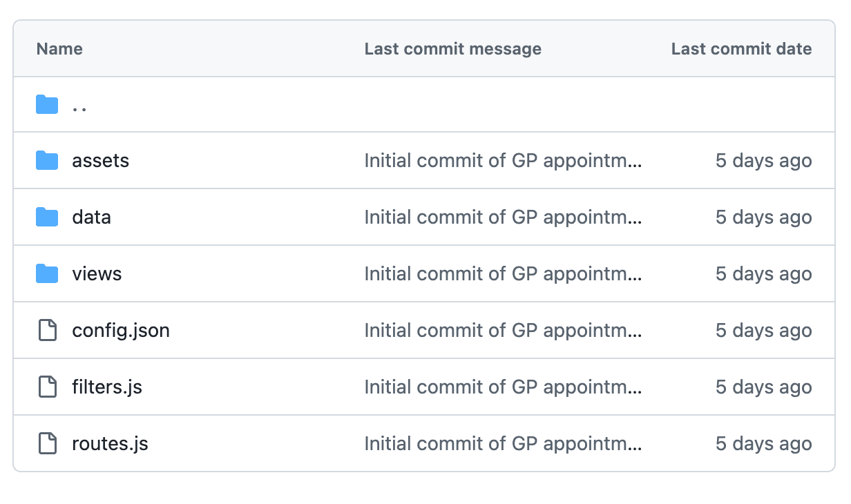Open commit message link for routes.js
851x504 pixels.
pos(503,444)
